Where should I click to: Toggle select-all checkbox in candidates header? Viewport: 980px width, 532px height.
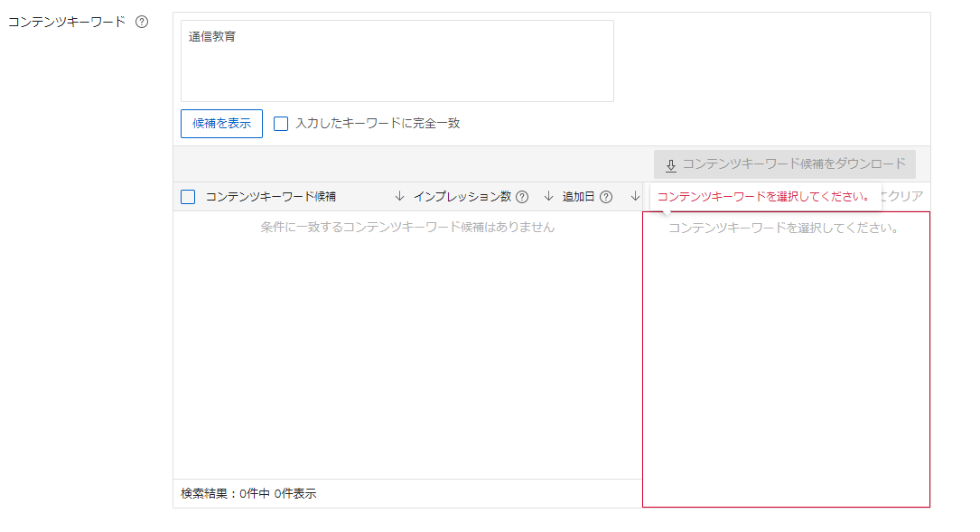[x=188, y=197]
